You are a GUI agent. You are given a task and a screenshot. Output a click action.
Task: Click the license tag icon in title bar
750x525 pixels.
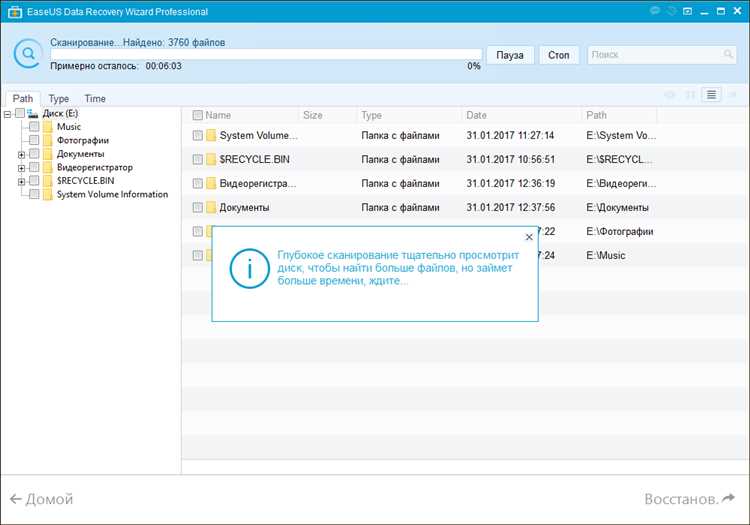(672, 11)
